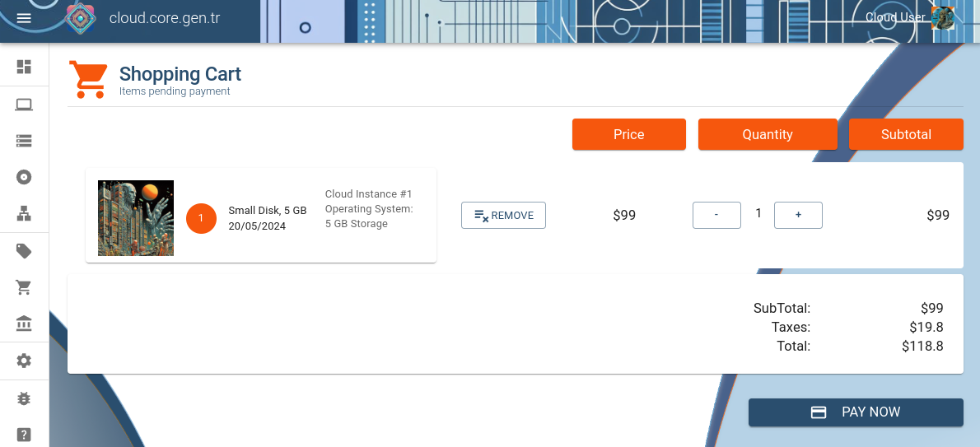Go to the sidebar shopping cart icon
The image size is (980, 447).
[x=24, y=287]
